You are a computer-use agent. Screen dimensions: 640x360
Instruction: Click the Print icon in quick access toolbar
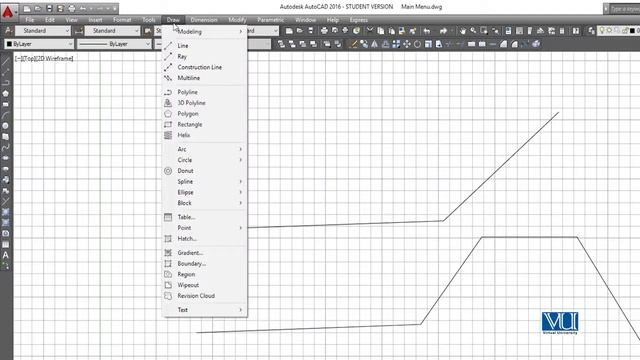pyautogui.click(x=72, y=8)
